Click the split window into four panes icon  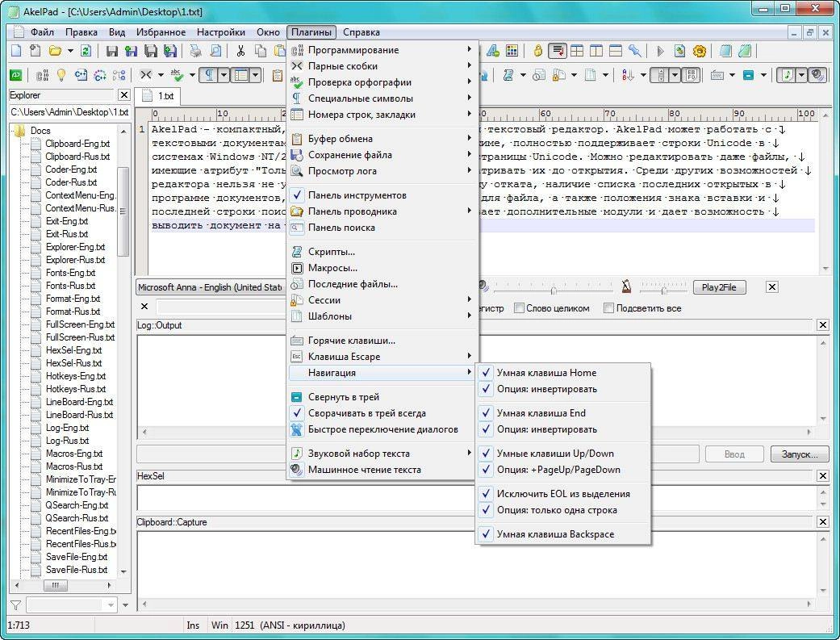tap(577, 51)
